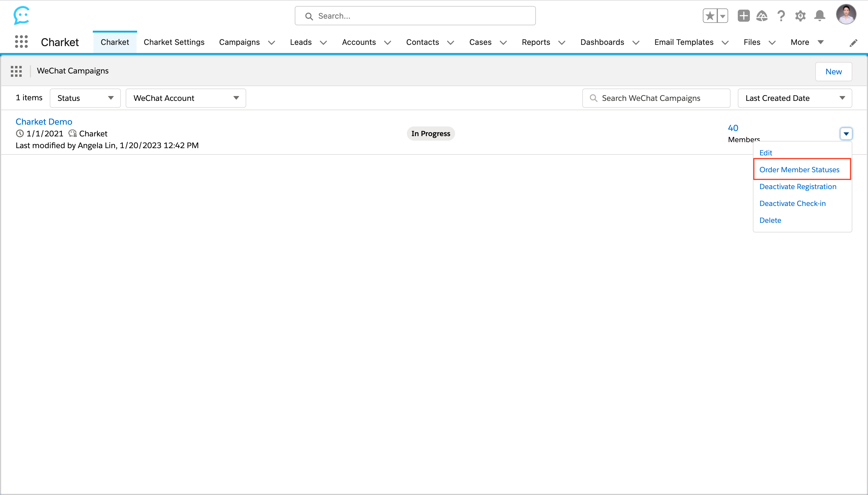This screenshot has width=868, height=495.
Task: Click the user profile avatar
Action: 846,15
